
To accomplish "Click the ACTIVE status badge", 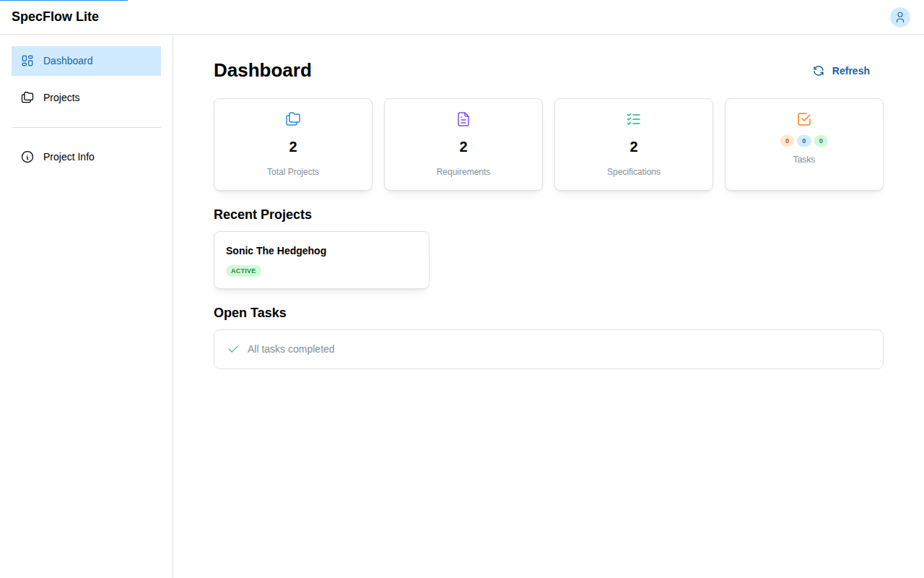I will (x=243, y=271).
